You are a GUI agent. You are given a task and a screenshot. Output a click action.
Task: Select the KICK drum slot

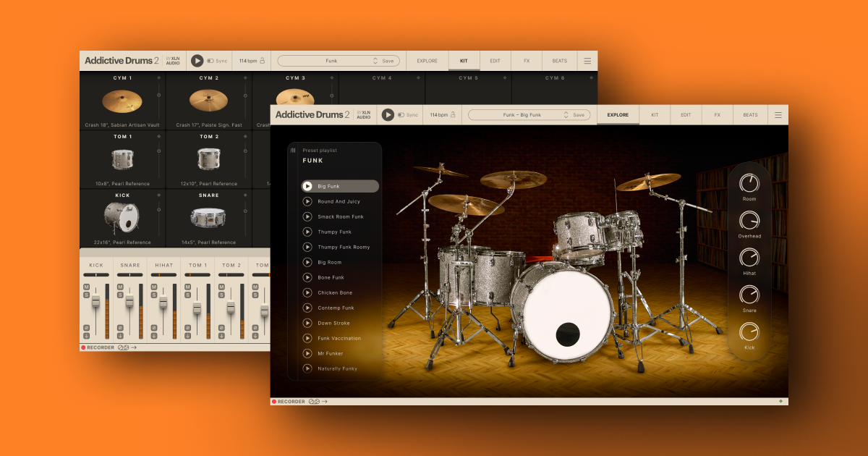(x=122, y=218)
